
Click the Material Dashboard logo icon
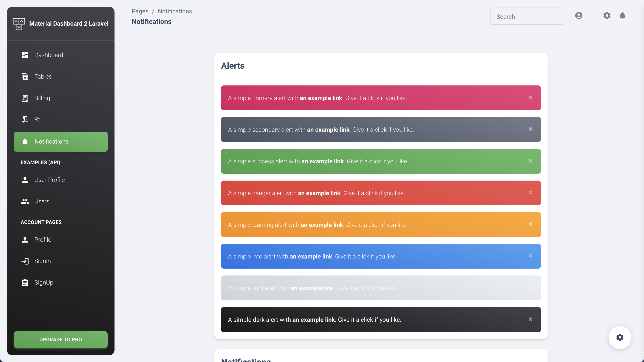[x=19, y=24]
